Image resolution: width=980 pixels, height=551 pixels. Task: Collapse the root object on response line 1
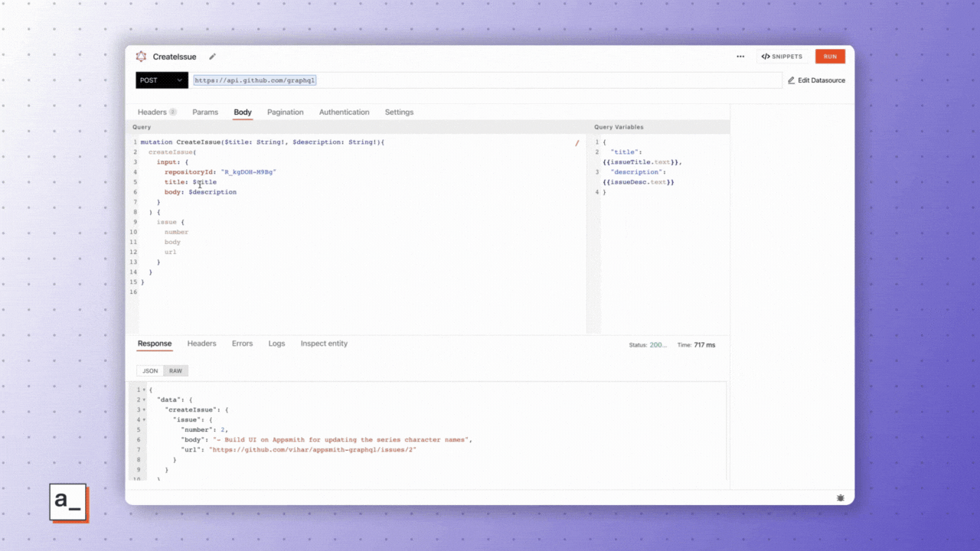(x=143, y=390)
